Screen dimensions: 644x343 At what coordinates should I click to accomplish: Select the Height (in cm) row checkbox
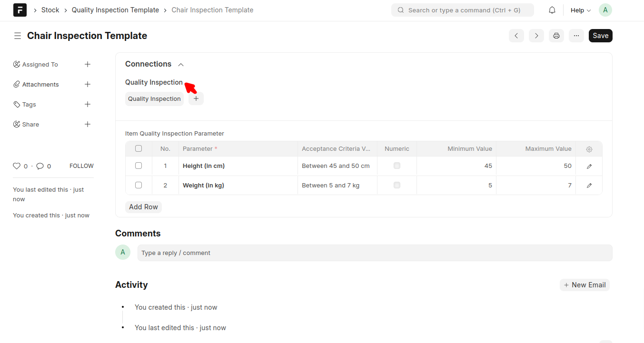tap(139, 166)
